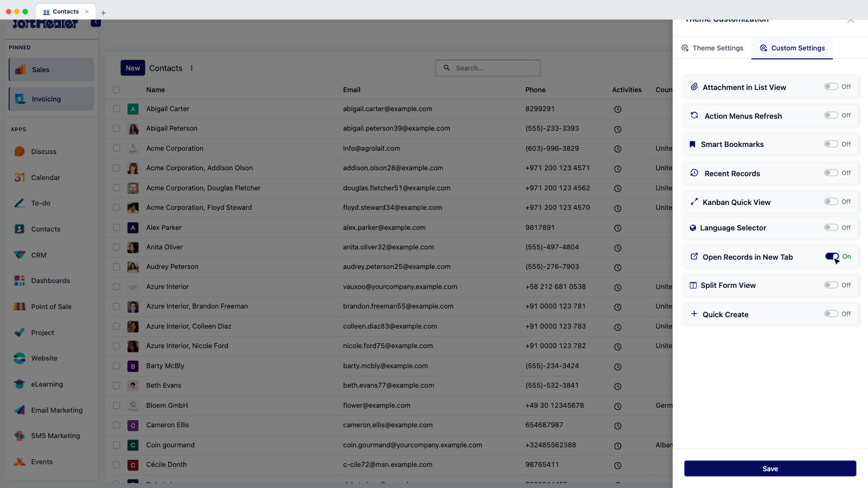Viewport: 868px width, 488px height.
Task: Enable the Quick Create toggle
Action: click(831, 314)
